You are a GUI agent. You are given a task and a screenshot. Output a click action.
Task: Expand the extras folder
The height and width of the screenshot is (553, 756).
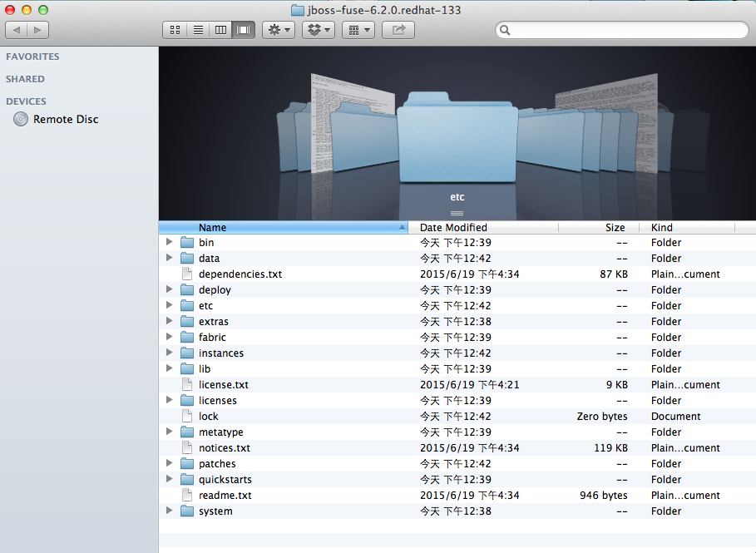click(x=169, y=321)
